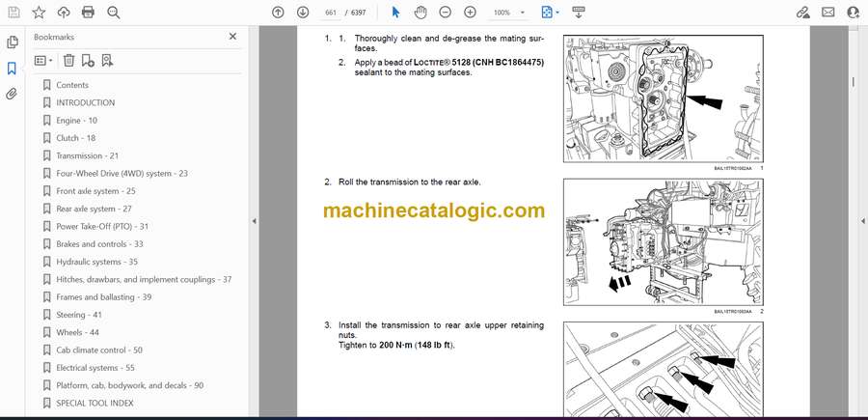
Task: Click the bookmark icon beside Engine - 10
Action: (x=47, y=121)
